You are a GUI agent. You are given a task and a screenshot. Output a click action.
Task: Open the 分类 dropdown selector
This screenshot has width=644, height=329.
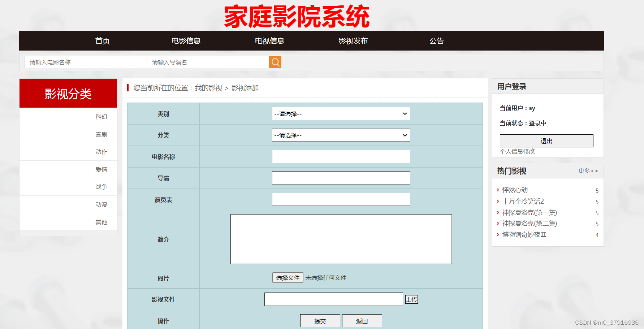click(341, 135)
